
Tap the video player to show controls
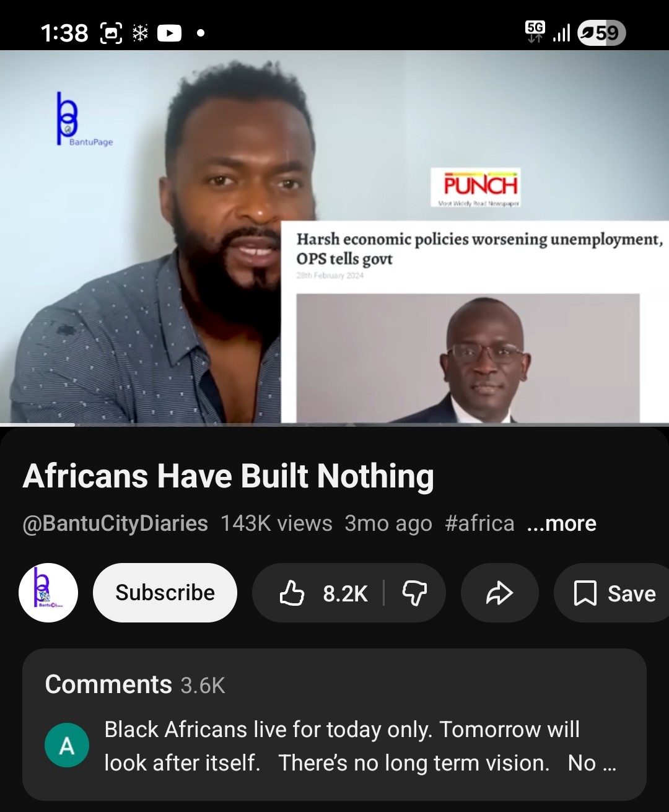[x=334, y=237]
